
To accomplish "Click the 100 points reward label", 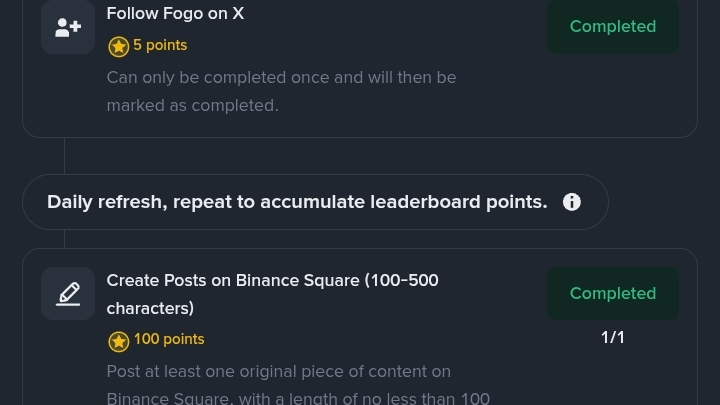I will coord(169,340).
